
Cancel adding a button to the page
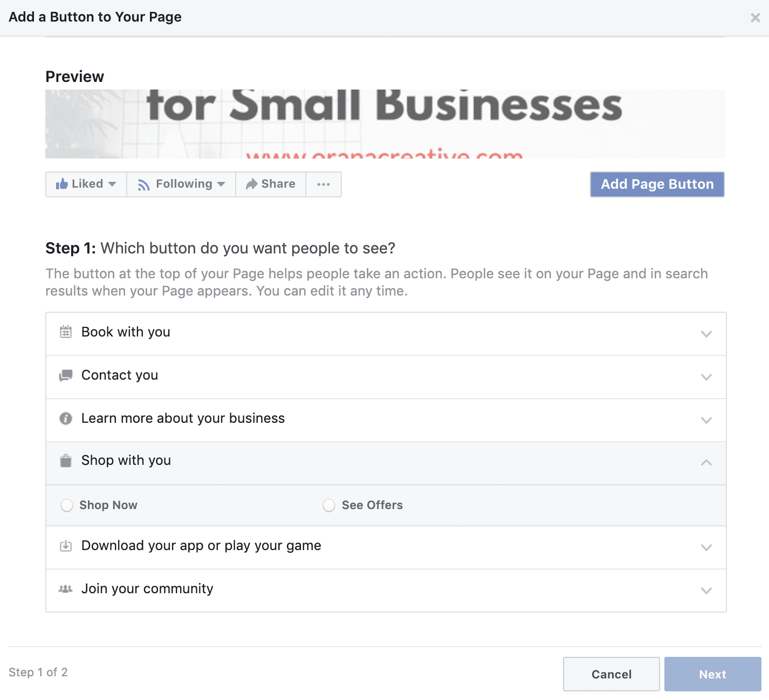pos(610,674)
